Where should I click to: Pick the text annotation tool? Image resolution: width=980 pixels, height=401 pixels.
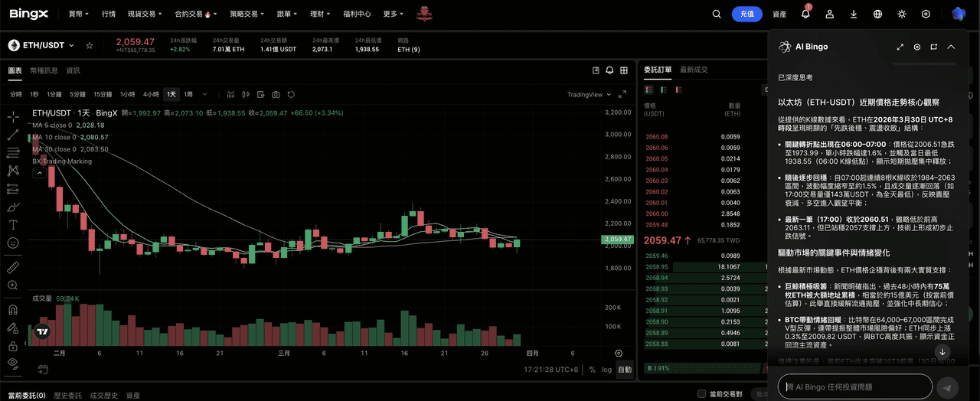pos(13,225)
